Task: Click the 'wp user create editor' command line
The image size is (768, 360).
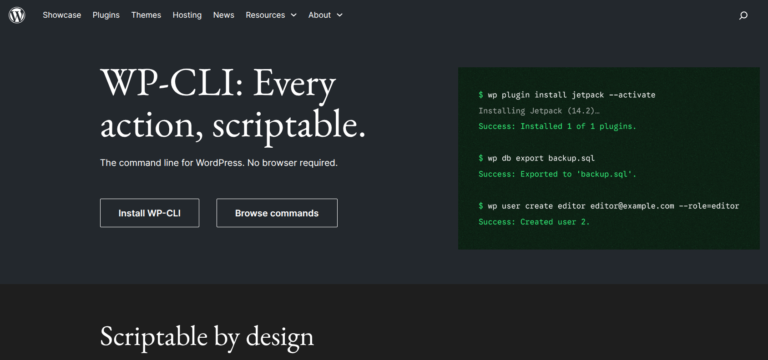Action: pyautogui.click(x=608, y=206)
